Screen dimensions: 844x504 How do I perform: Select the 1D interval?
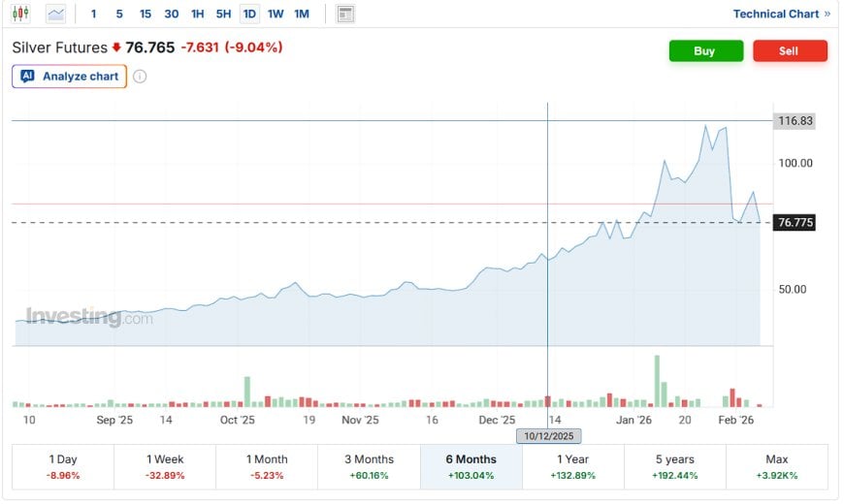(x=249, y=14)
